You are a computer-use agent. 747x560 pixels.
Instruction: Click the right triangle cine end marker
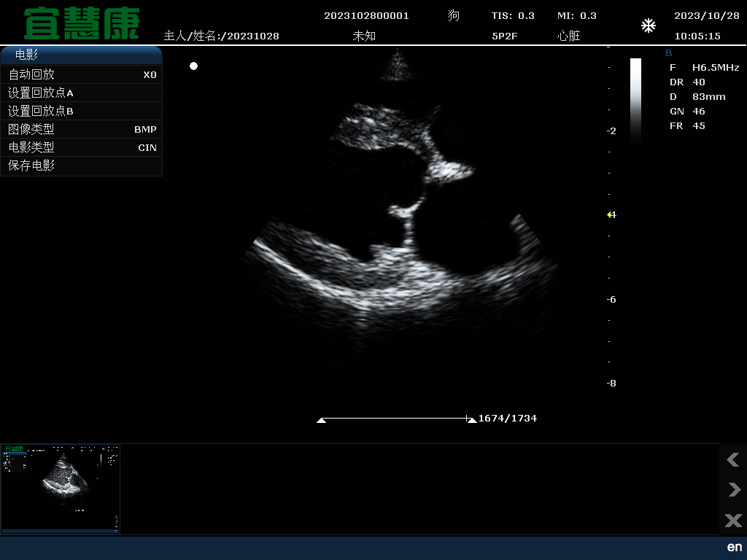pyautogui.click(x=471, y=420)
